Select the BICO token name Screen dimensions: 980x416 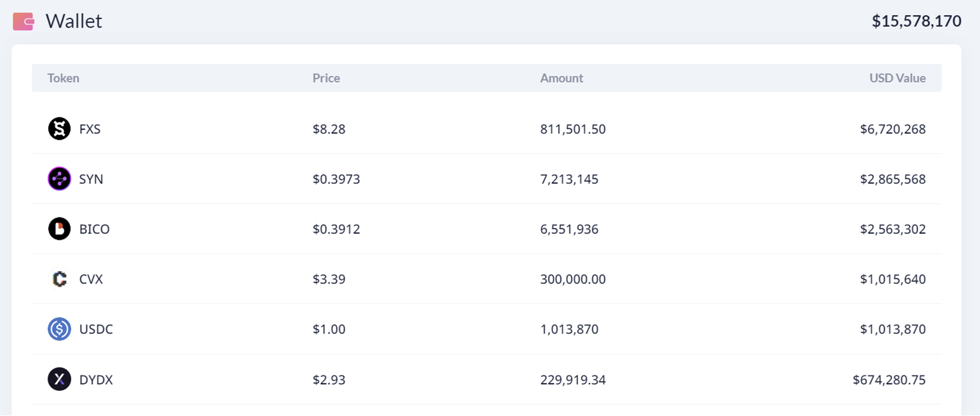[94, 230]
